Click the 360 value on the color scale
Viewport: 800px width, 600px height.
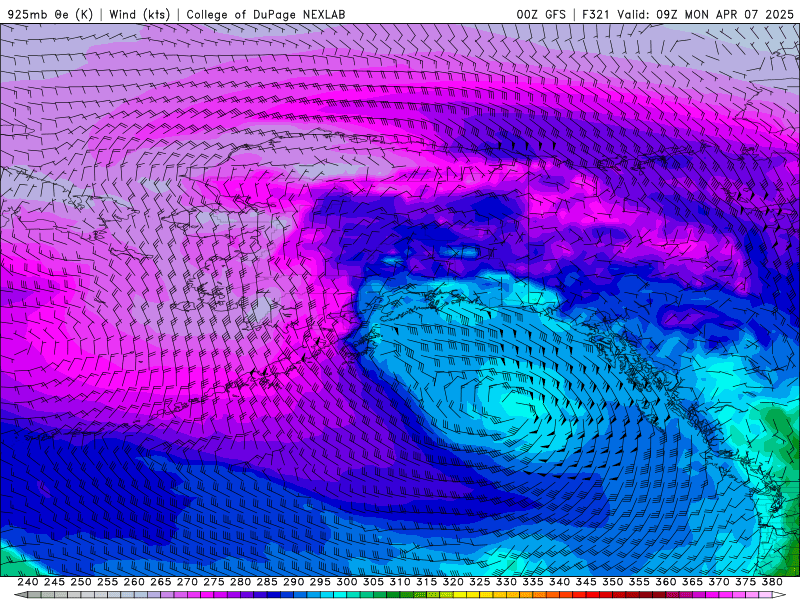pyautogui.click(x=665, y=582)
